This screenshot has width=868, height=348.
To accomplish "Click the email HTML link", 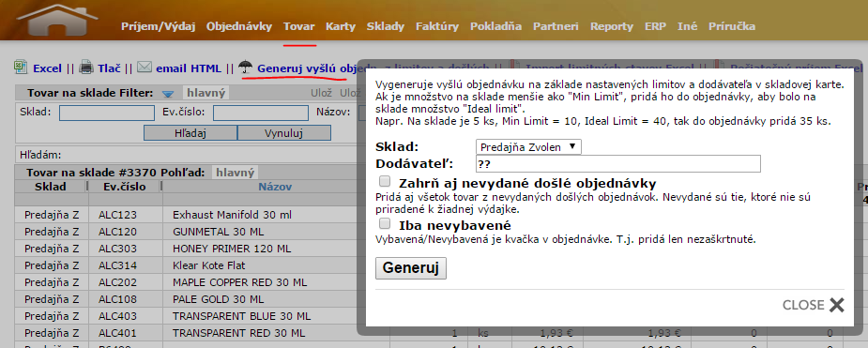I will pos(189,68).
